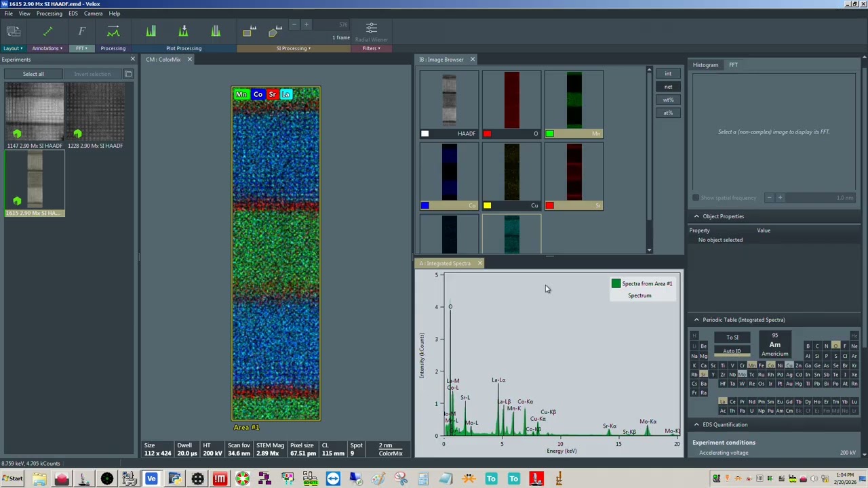The image size is (868, 488).
Task: Open the View menu
Action: tap(24, 14)
